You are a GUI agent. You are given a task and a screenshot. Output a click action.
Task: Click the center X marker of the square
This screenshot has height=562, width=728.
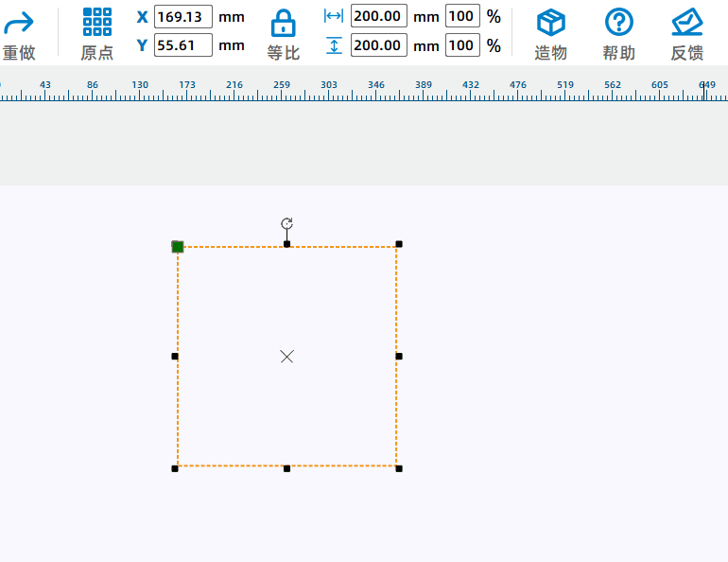[x=287, y=357]
